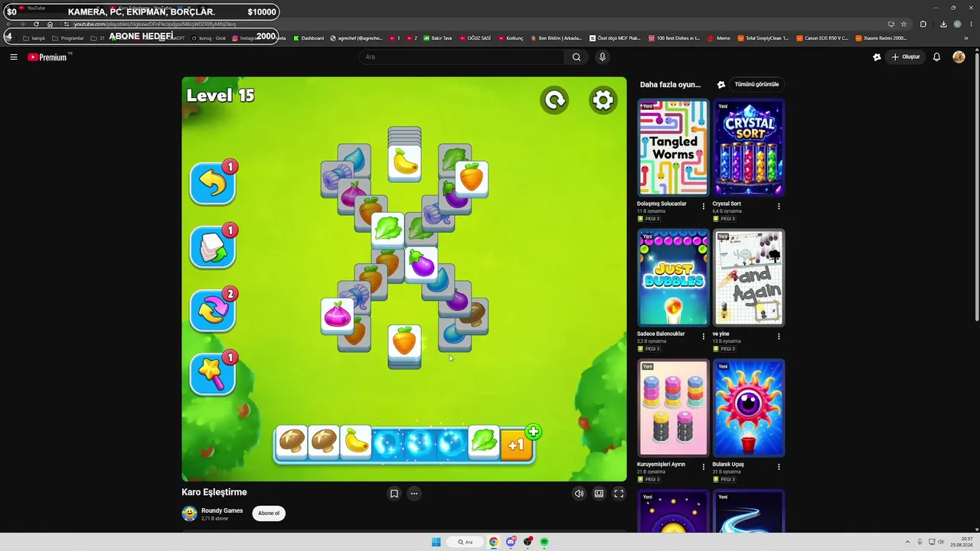Open the account avatar menu
This screenshot has width=980, height=551.
(959, 57)
